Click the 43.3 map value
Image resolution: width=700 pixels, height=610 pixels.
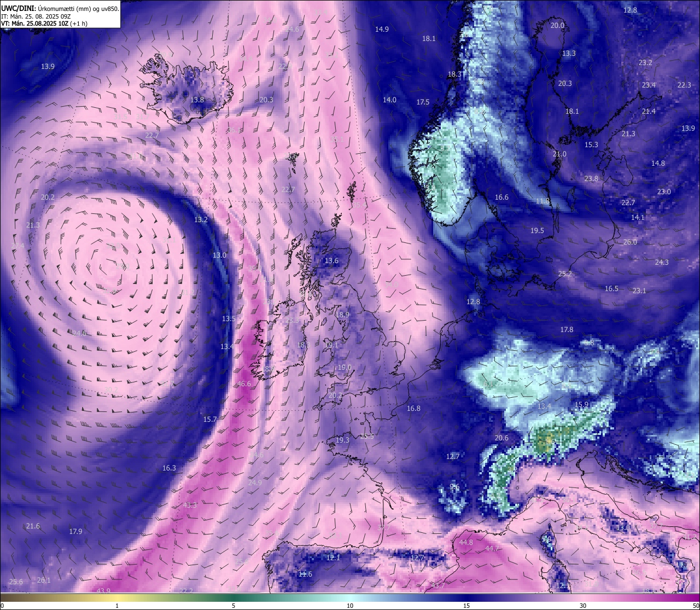tap(190, 506)
